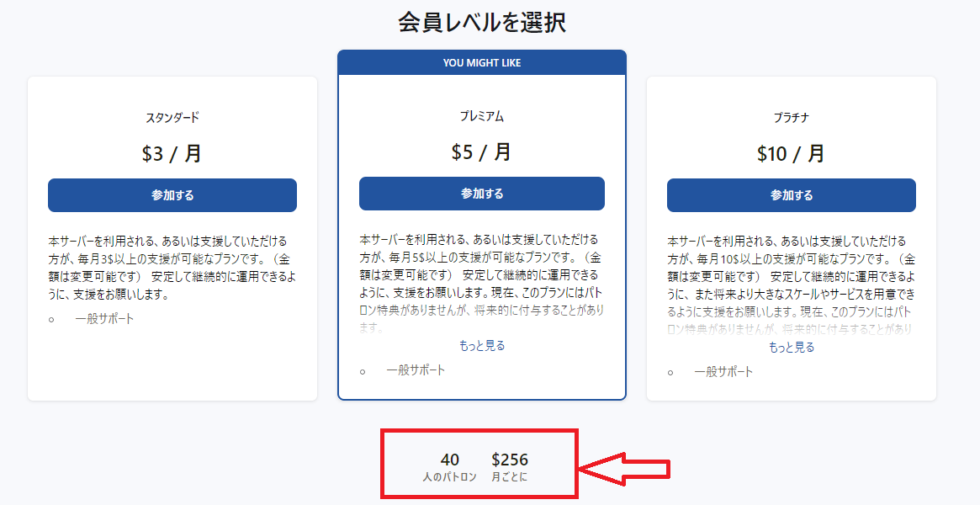Click the 会員レベルを選択 heading

click(482, 23)
